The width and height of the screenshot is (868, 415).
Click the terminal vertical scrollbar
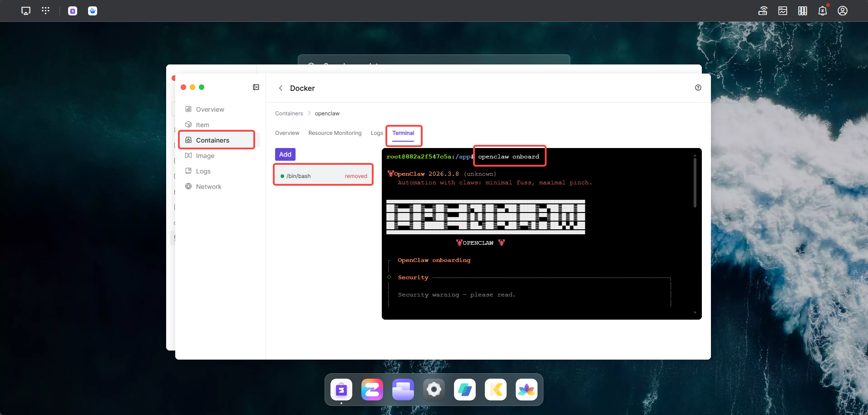[695, 183]
